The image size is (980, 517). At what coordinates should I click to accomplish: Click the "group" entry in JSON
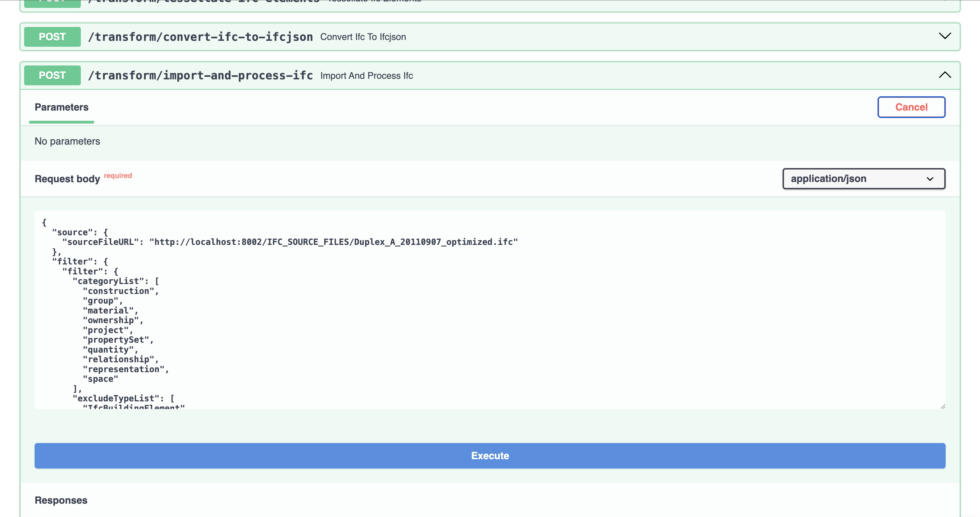103,301
